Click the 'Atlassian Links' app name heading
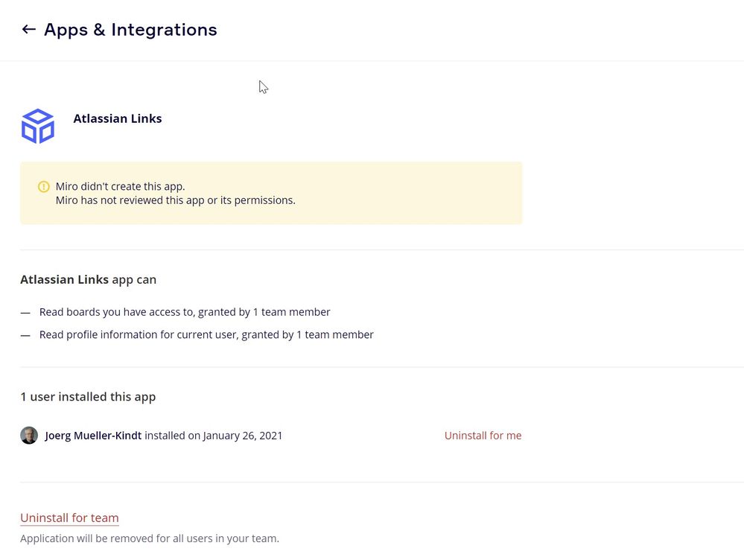744x560 pixels. (118, 118)
